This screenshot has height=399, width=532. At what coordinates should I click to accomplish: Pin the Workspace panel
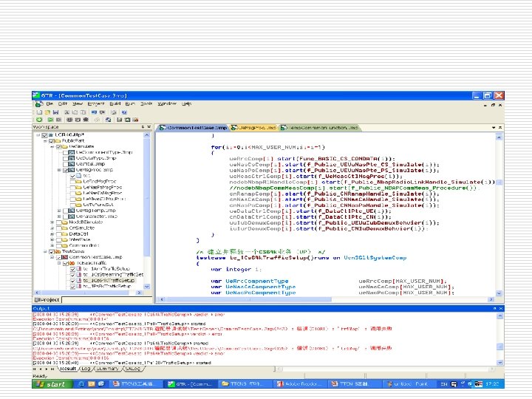(x=143, y=127)
